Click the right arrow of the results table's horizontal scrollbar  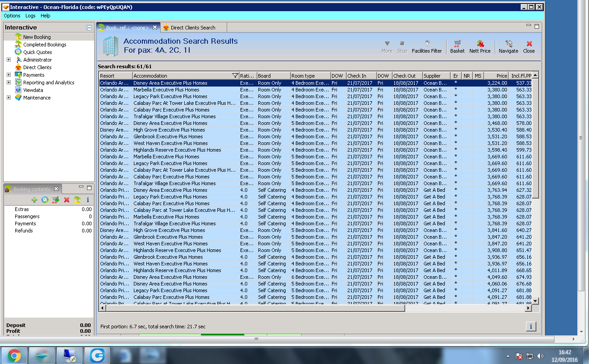(529, 308)
